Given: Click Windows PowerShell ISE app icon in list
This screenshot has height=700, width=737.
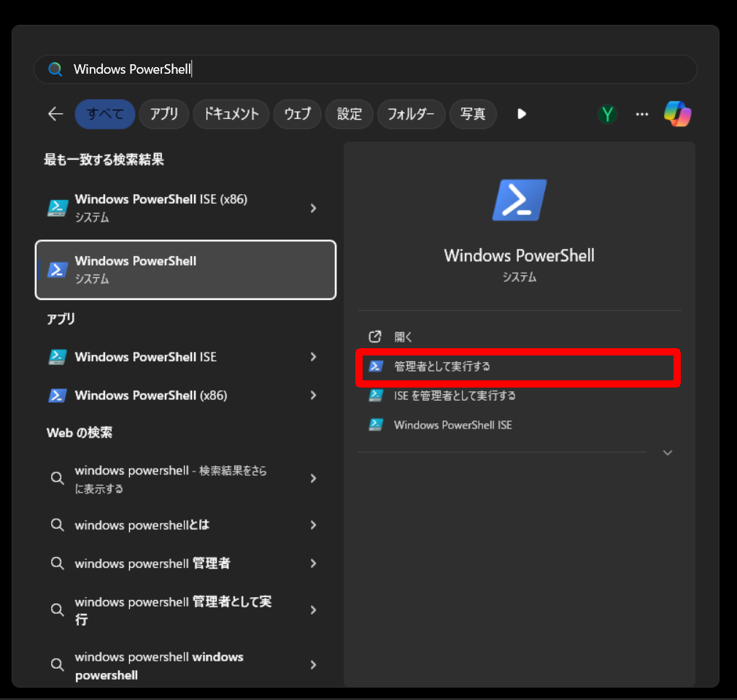Looking at the screenshot, I should (58, 357).
